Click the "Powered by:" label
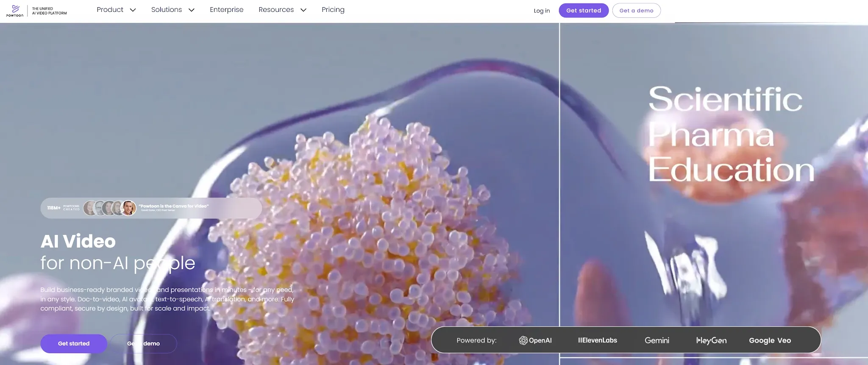Image resolution: width=868 pixels, height=365 pixels. pos(476,340)
